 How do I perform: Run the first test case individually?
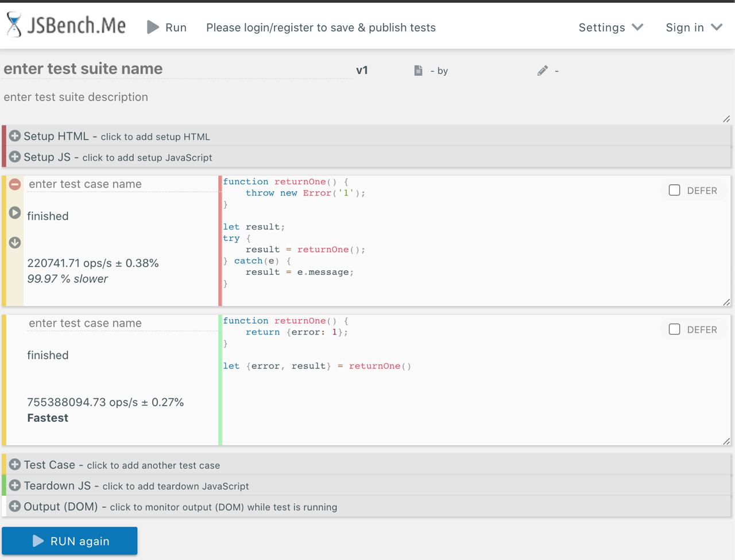[15, 213]
